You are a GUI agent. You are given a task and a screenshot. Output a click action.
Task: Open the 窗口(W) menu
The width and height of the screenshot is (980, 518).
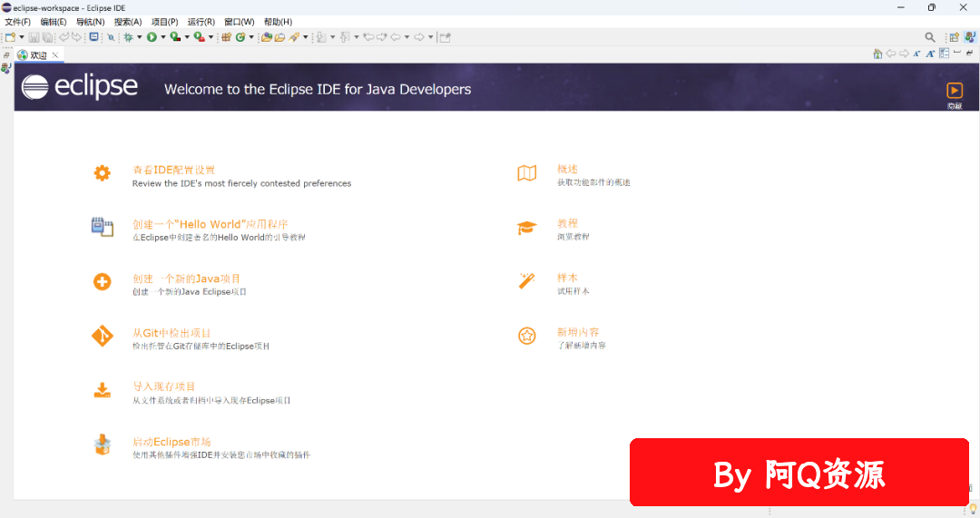pyautogui.click(x=240, y=22)
